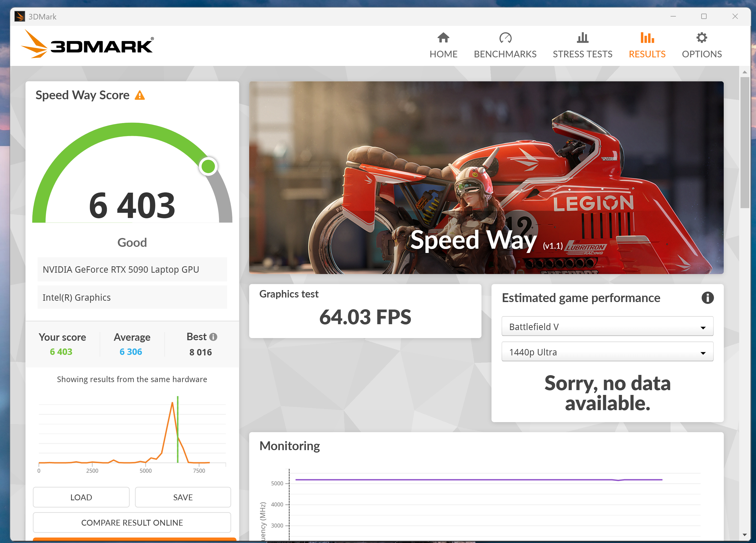Click the green score gauge knob
This screenshot has height=543, width=756.
click(x=208, y=166)
